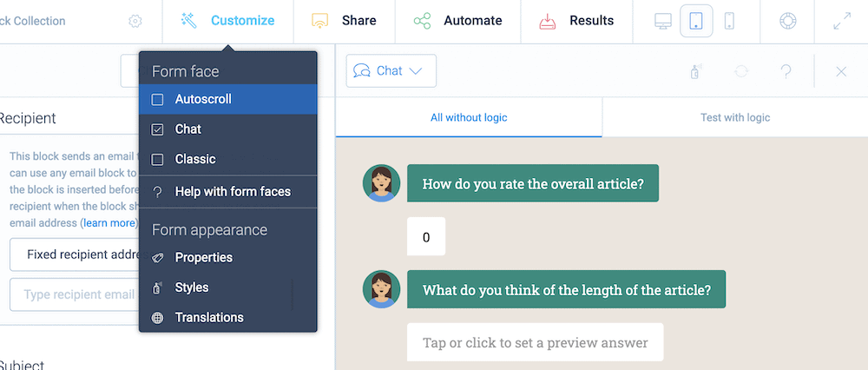This screenshot has height=370, width=868.
Task: Click the rating value 0 box
Action: click(x=426, y=236)
